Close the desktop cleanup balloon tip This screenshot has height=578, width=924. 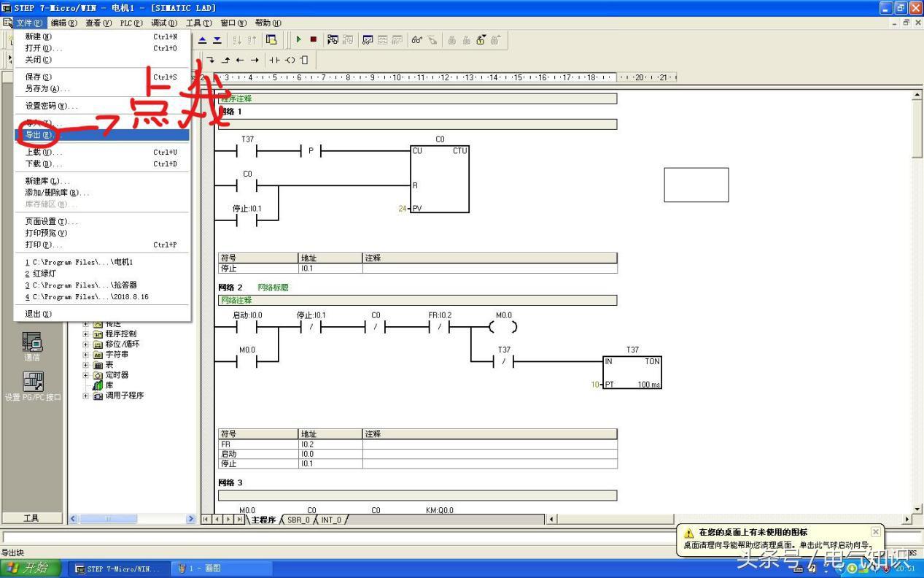(x=876, y=532)
